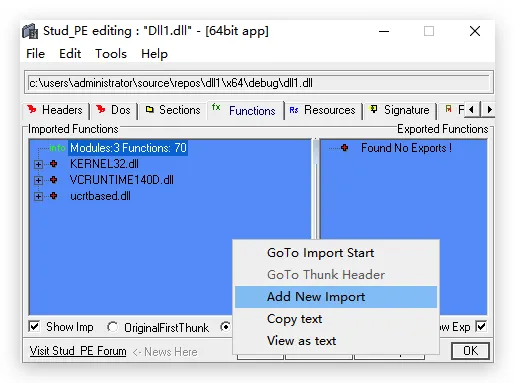Expand the ucrtbased.dll tree node

pos(38,196)
